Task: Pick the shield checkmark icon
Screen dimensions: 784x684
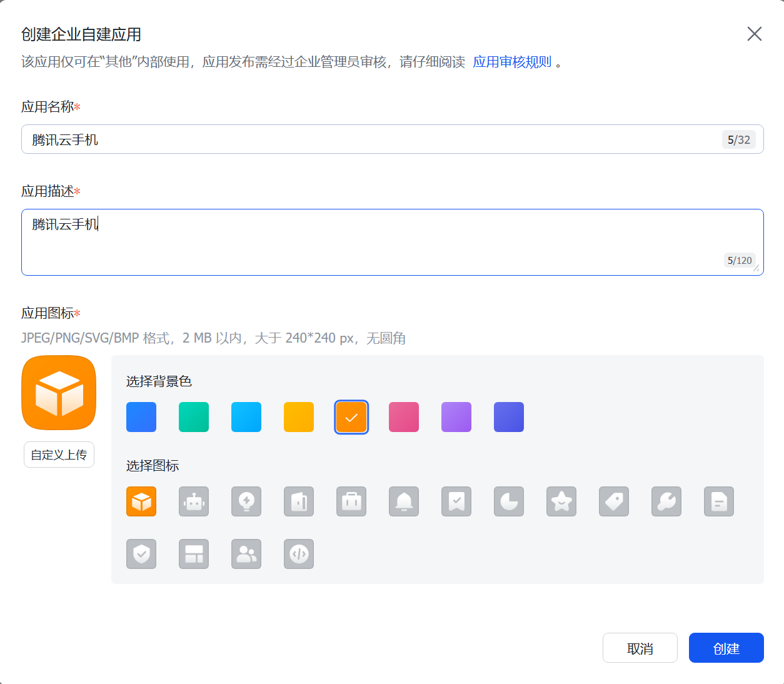Action: pyautogui.click(x=141, y=554)
